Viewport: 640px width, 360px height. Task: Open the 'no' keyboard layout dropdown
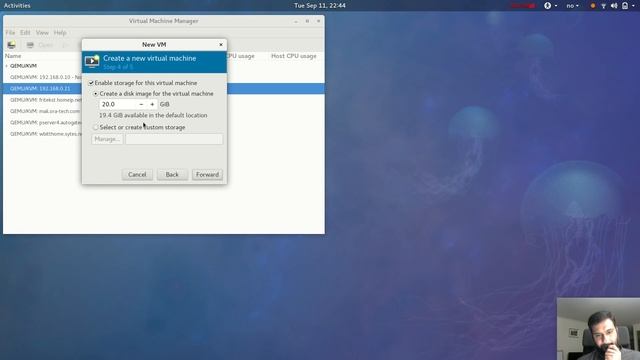click(x=573, y=6)
